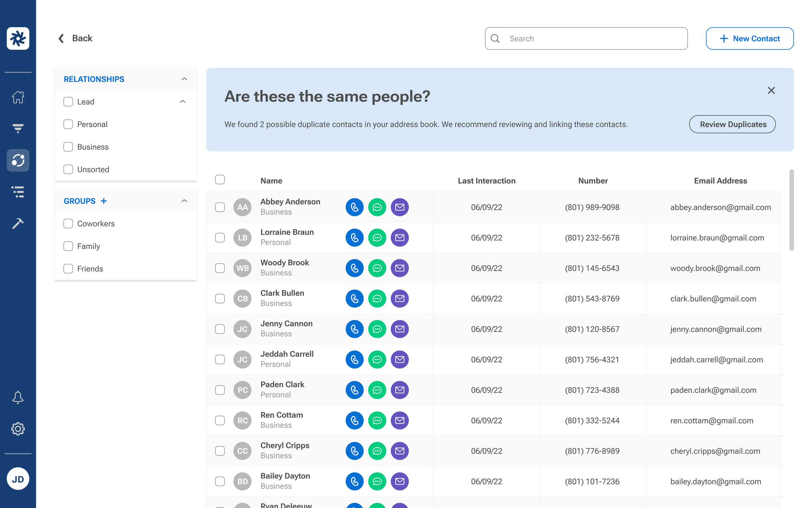Open the JD user profile avatar
Screen dimensions: 812x508
18,479
